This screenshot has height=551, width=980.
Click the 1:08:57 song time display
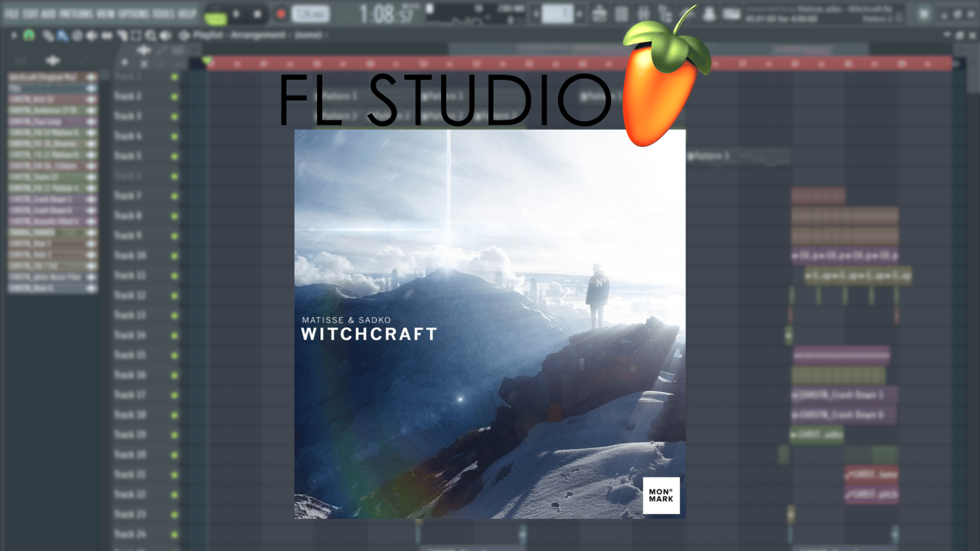[387, 14]
